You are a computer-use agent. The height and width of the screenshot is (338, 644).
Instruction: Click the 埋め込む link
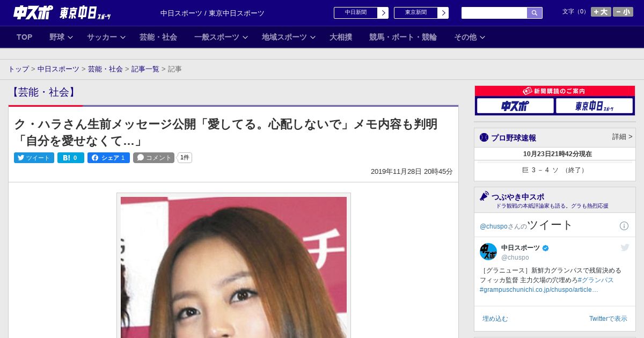pyautogui.click(x=495, y=319)
